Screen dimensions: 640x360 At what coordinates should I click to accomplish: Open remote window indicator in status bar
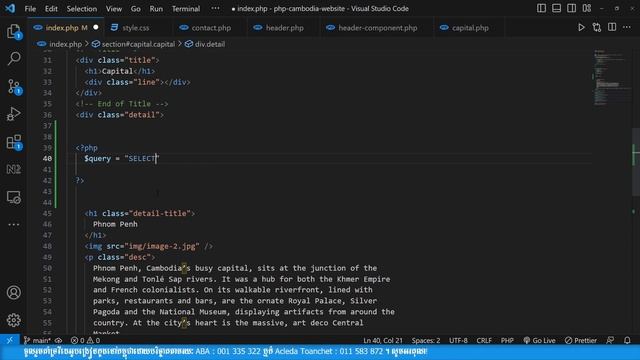click(9, 340)
